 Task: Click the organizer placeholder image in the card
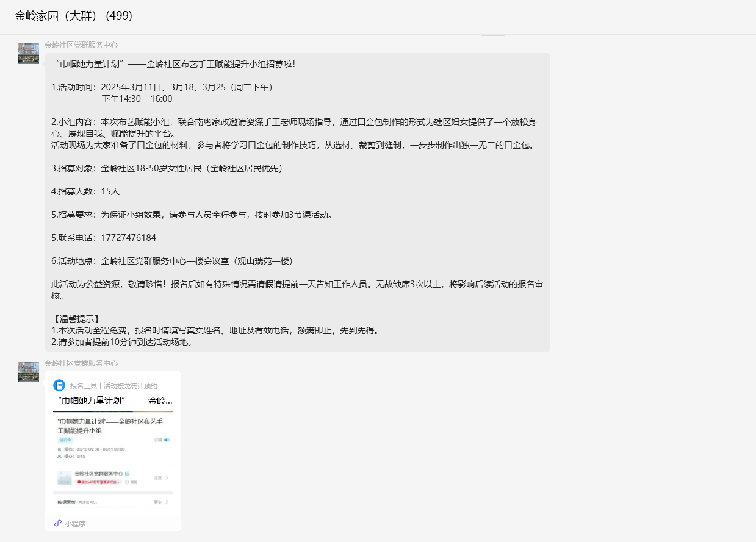pyautogui.click(x=65, y=477)
